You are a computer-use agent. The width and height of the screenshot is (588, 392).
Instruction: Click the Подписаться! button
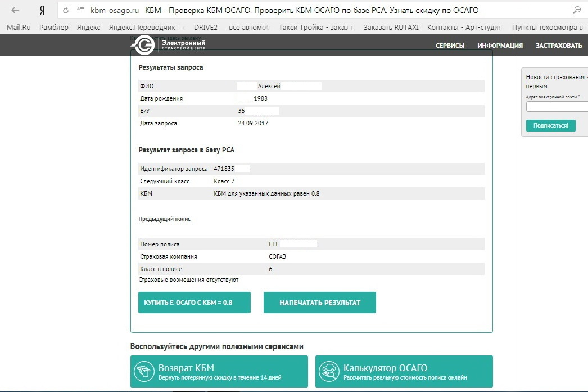(x=551, y=125)
